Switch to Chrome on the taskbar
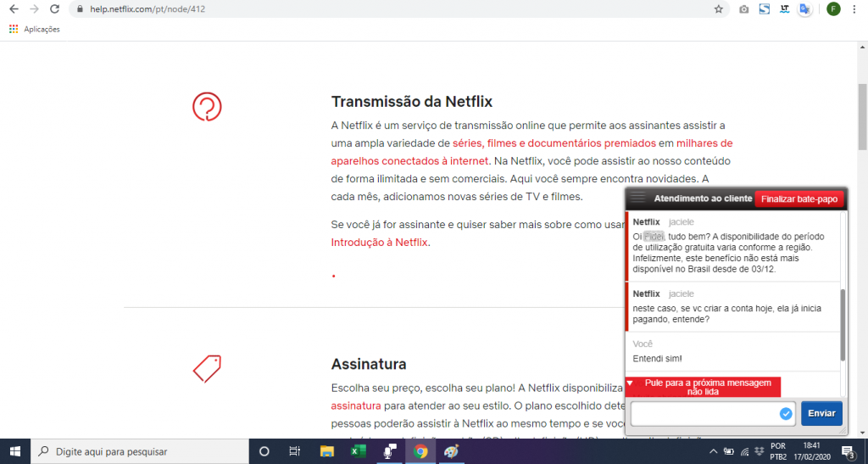Viewport: 868px width, 464px height. pos(420,451)
